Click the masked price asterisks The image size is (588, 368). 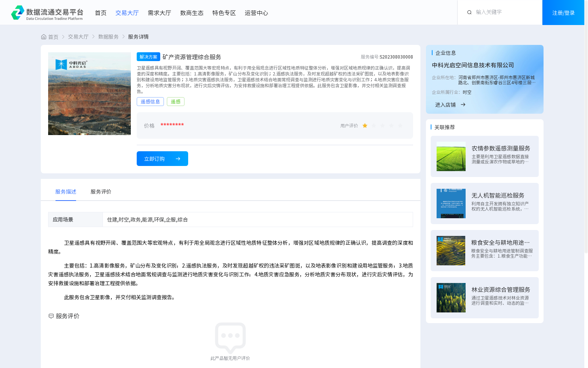tap(172, 125)
